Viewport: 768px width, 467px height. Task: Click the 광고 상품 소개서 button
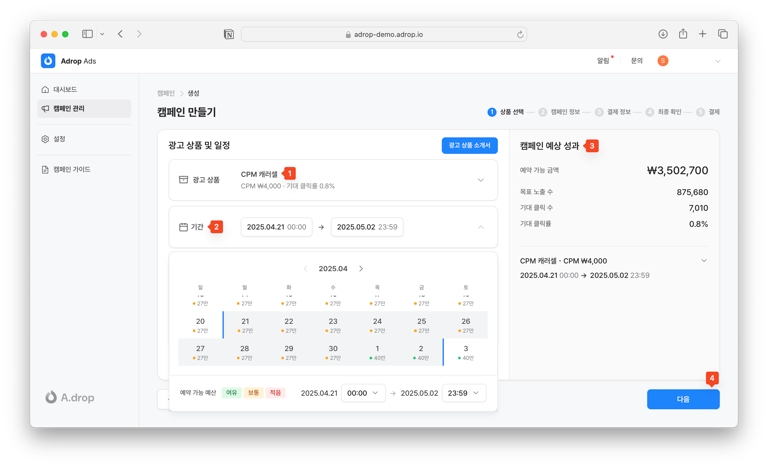pyautogui.click(x=469, y=145)
